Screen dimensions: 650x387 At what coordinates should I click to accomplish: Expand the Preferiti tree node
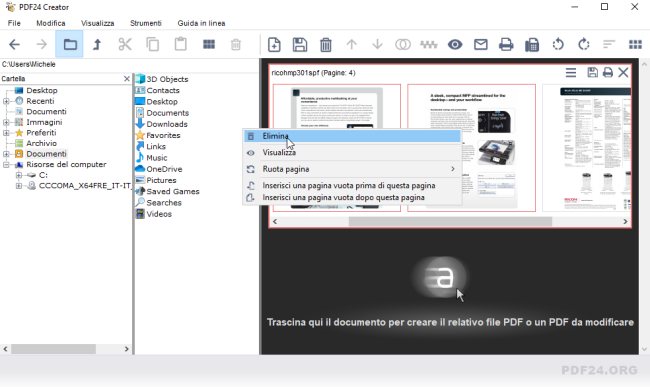pos(6,133)
